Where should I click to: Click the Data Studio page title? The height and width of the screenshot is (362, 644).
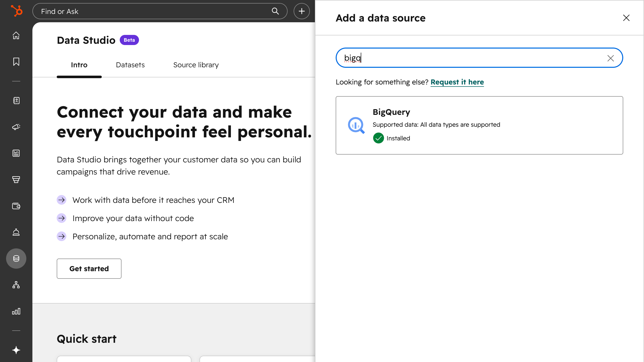(86, 40)
